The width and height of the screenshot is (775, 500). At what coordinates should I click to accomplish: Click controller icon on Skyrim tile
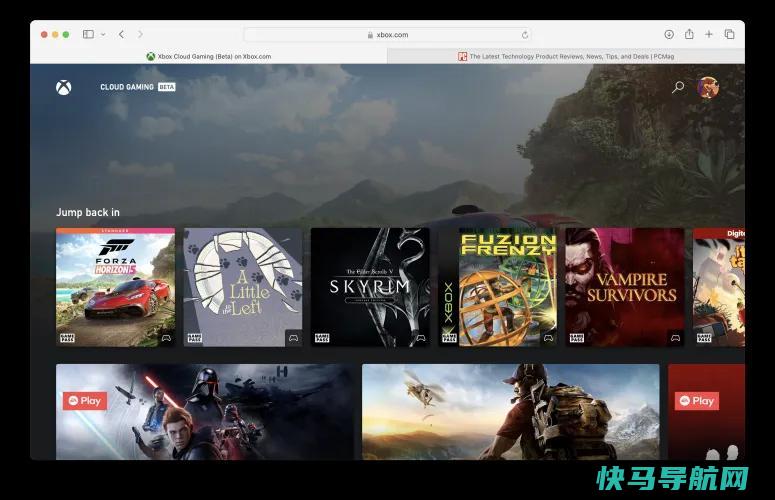tap(421, 338)
